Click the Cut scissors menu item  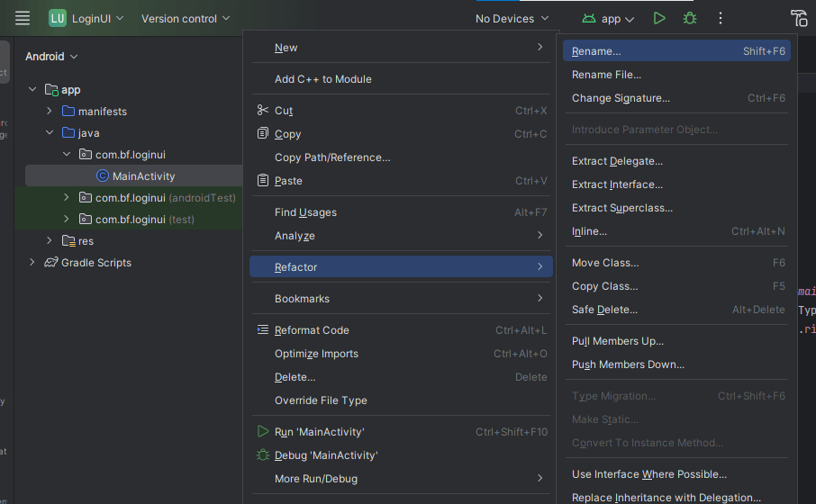click(x=284, y=111)
